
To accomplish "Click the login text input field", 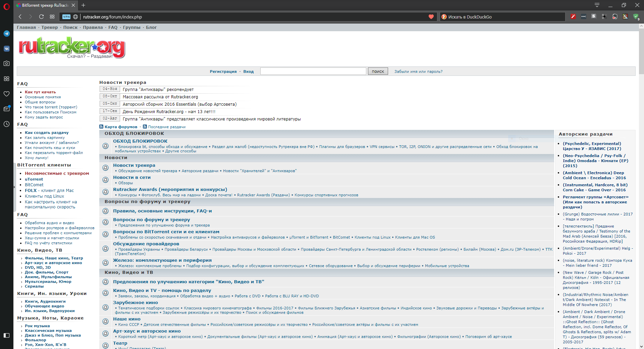I will coord(313,71).
